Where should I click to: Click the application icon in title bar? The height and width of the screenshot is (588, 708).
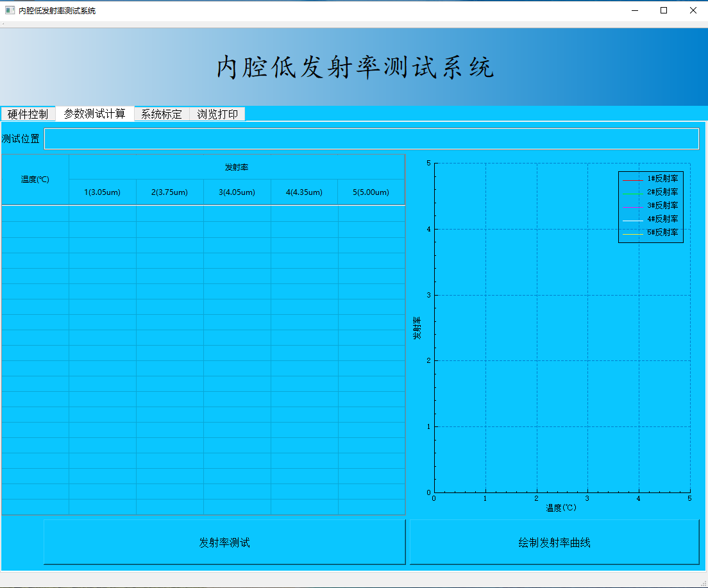coord(10,10)
